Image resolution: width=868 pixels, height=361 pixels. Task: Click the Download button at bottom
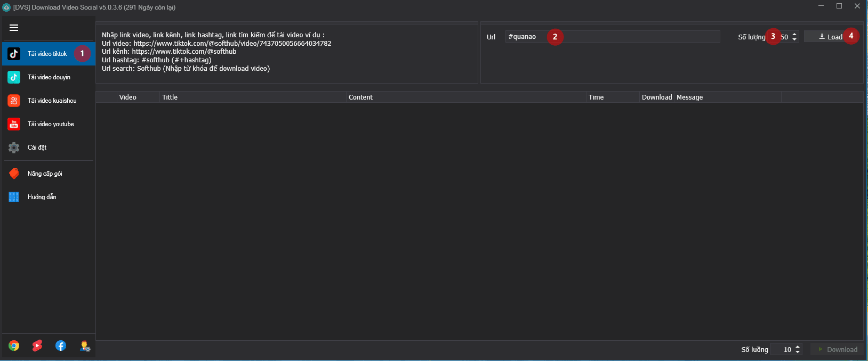[x=837, y=350]
